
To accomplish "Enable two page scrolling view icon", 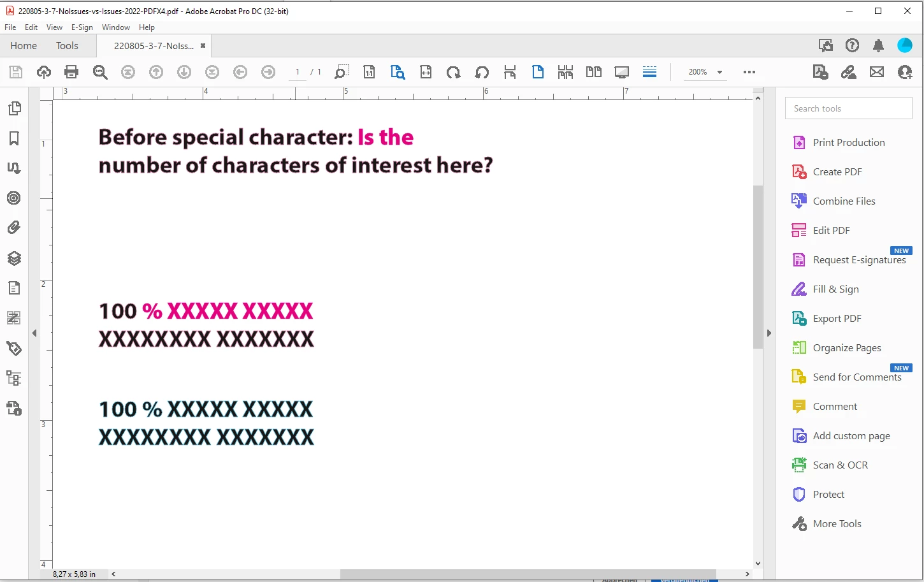I will [565, 72].
